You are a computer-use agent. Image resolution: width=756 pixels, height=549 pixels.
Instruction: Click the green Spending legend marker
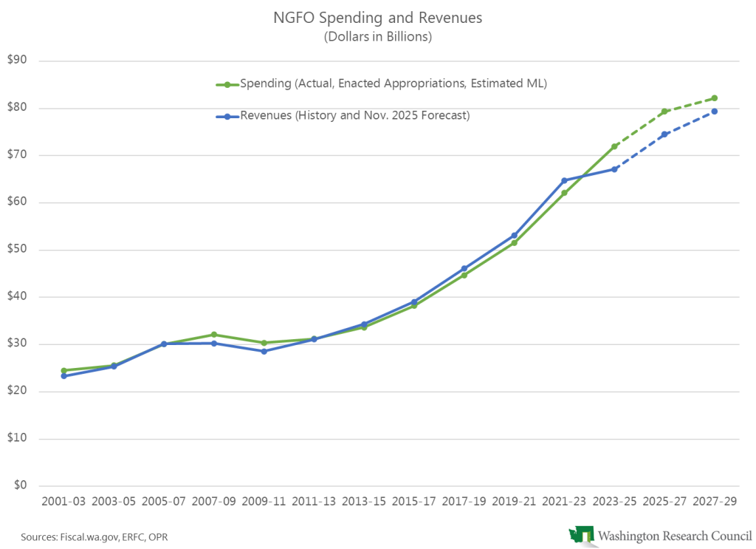pos(227,84)
